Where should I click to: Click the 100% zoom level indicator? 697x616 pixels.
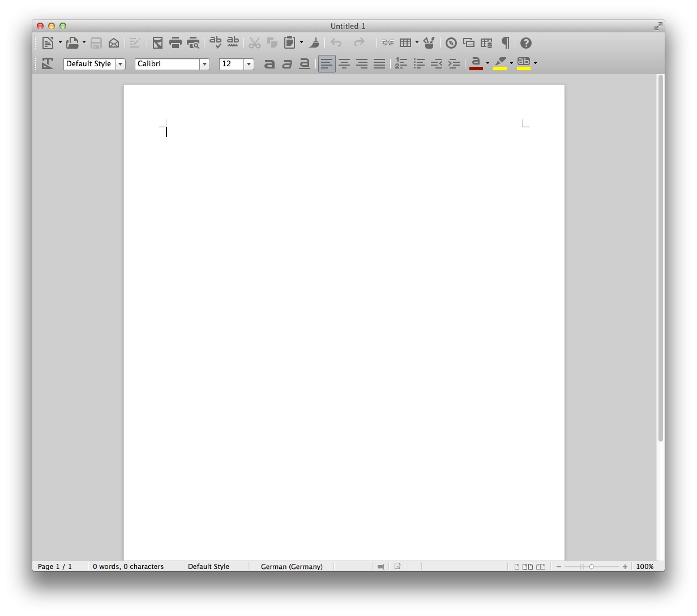(644, 566)
